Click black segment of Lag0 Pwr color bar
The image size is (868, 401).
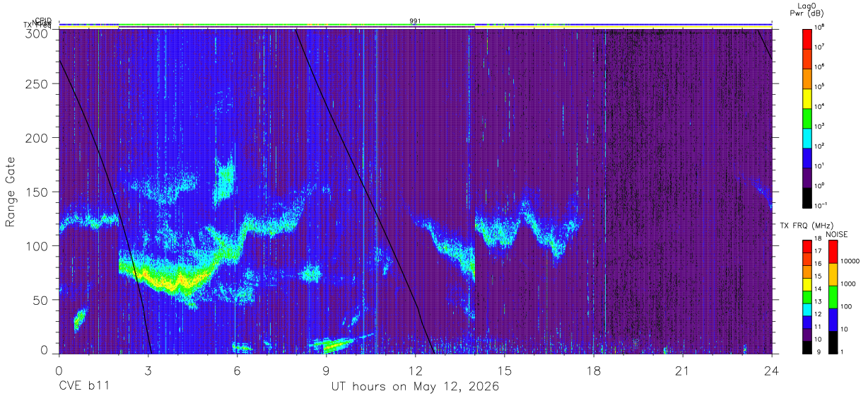coord(807,197)
